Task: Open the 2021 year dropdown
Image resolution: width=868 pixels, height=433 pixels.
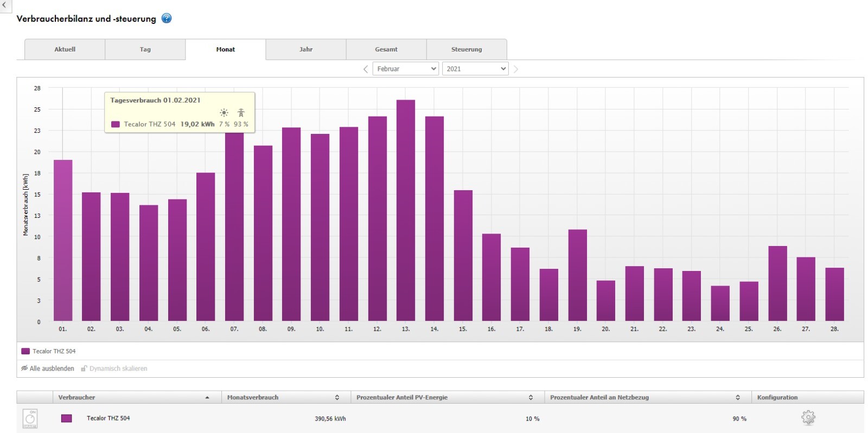Action: point(475,69)
